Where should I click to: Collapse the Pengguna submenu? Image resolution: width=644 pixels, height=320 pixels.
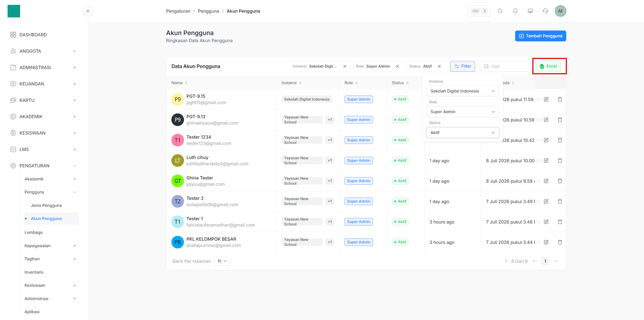tap(74, 192)
